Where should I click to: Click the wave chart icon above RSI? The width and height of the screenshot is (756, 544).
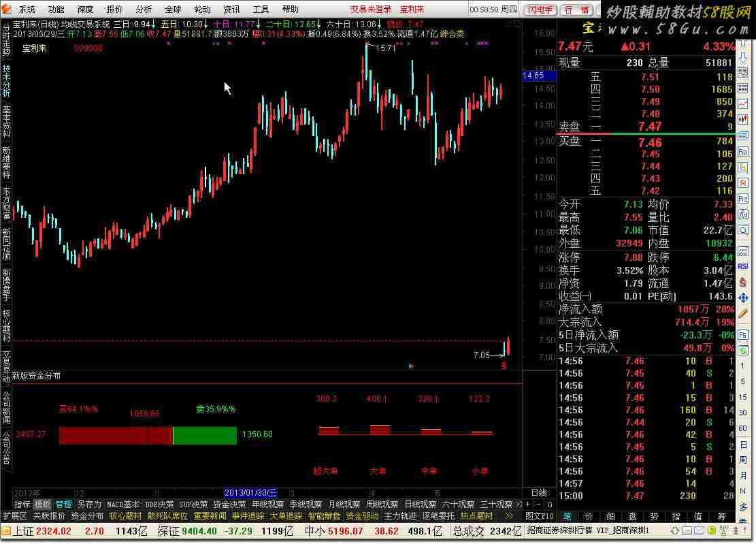(743, 251)
